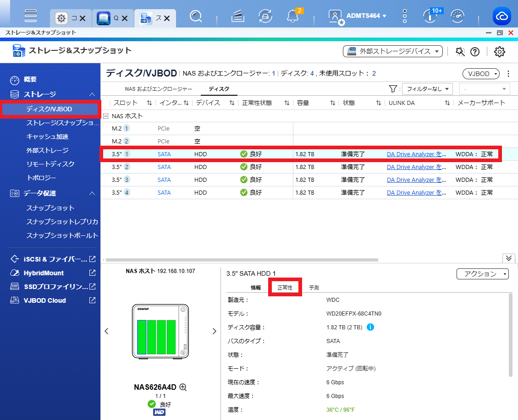This screenshot has width=518, height=420.
Task: Click the horizontal scrollbar under disk list
Action: (242, 260)
